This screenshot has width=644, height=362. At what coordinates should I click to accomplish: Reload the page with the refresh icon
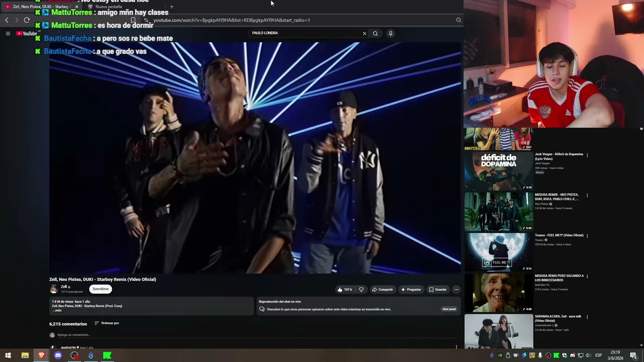pos(27,20)
